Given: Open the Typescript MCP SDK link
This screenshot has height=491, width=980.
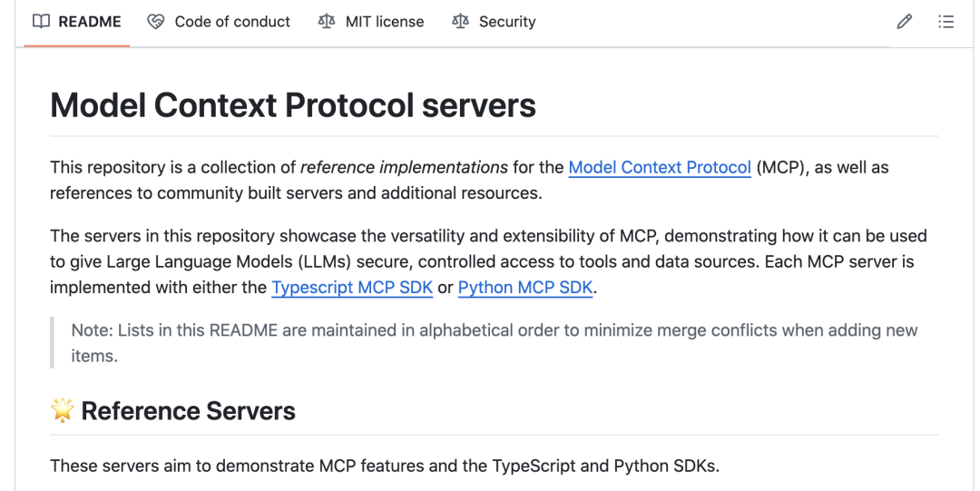Looking at the screenshot, I should coord(352,288).
